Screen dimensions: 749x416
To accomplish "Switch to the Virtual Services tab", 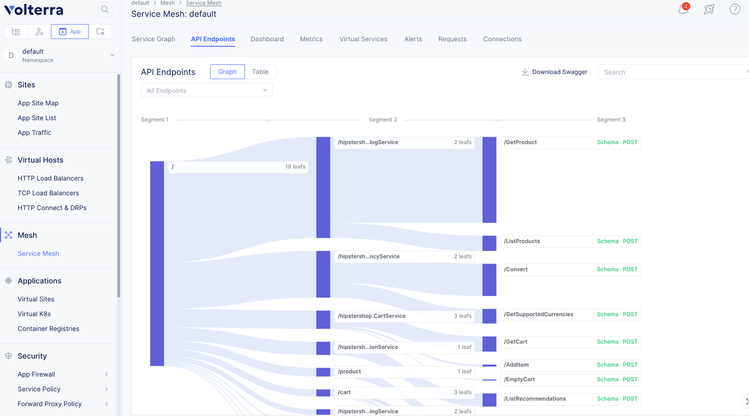I will pyautogui.click(x=363, y=39).
